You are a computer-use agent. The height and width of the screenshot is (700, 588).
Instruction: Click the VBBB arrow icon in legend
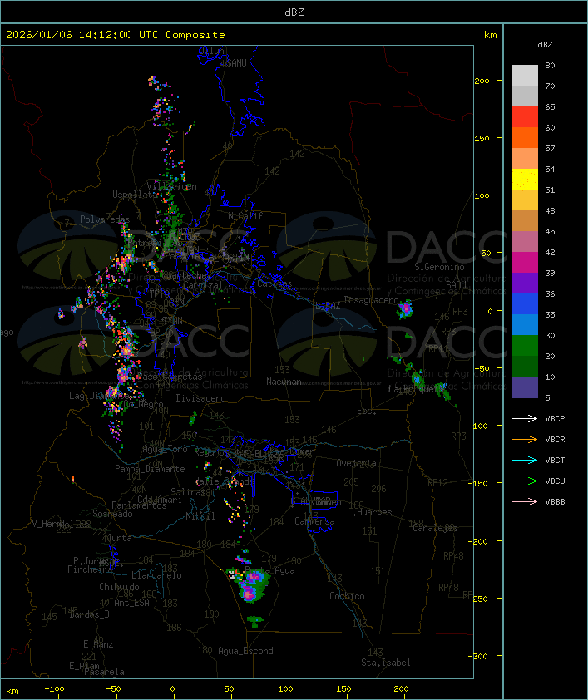pos(526,501)
